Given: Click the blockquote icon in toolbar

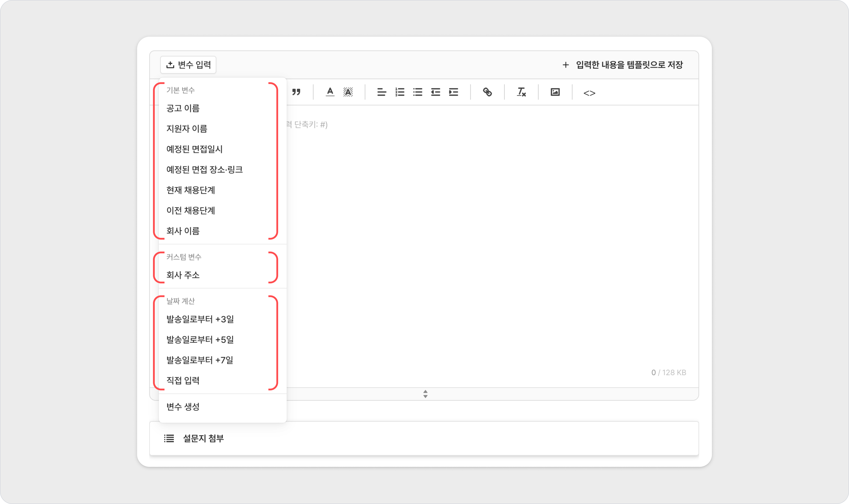Looking at the screenshot, I should (296, 92).
